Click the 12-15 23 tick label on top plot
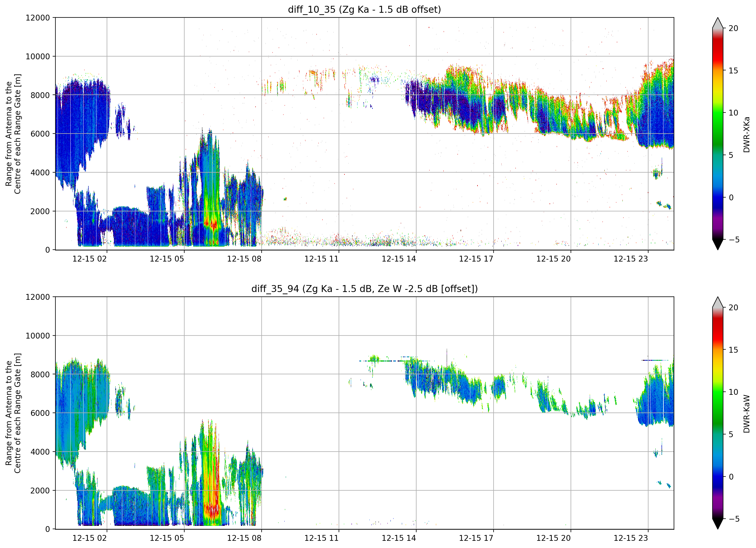756x548 pixels. point(631,259)
